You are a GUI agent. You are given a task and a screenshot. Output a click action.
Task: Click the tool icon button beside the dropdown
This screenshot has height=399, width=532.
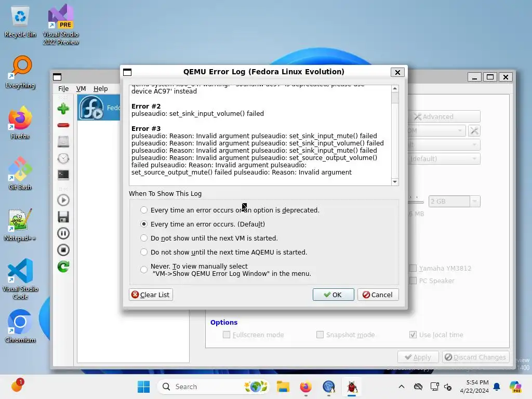[474, 130]
